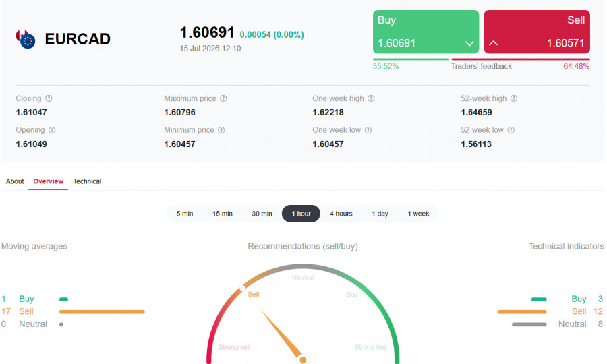Select the 1 day timeframe pill
The width and height of the screenshot is (607, 364).
(x=380, y=214)
